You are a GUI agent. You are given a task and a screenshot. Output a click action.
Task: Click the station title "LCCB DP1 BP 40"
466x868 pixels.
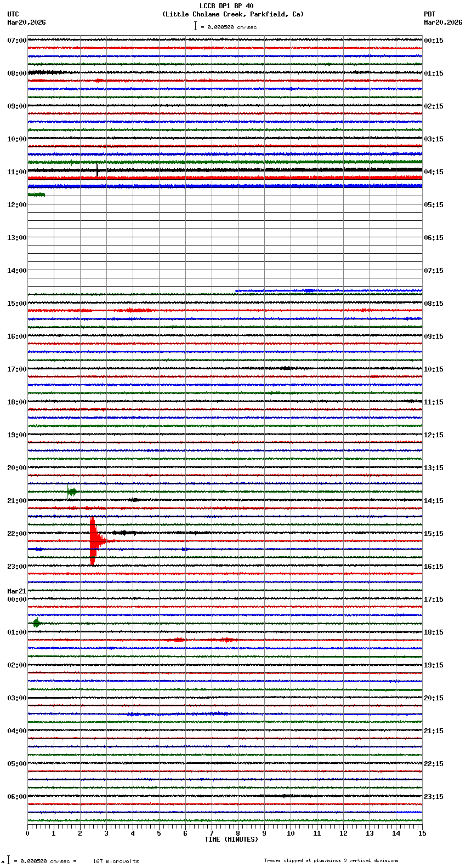[x=226, y=6]
